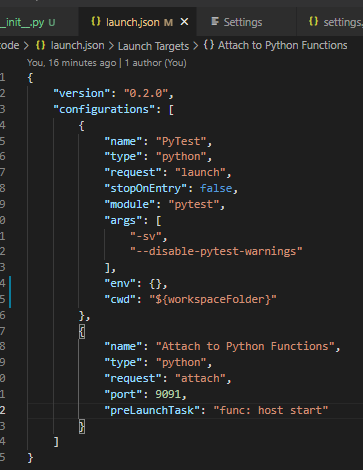
Task: Click the braces icon on settings.json tab
Action: tap(313, 22)
